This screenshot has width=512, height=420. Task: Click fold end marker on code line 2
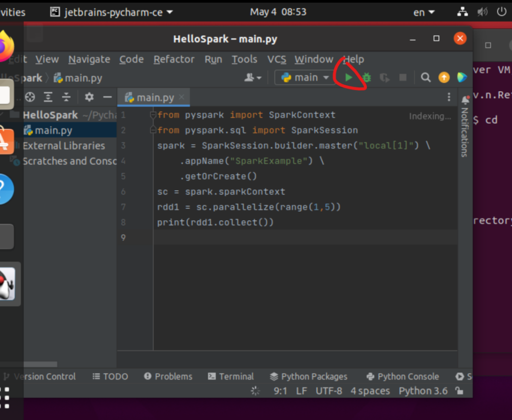point(153,130)
